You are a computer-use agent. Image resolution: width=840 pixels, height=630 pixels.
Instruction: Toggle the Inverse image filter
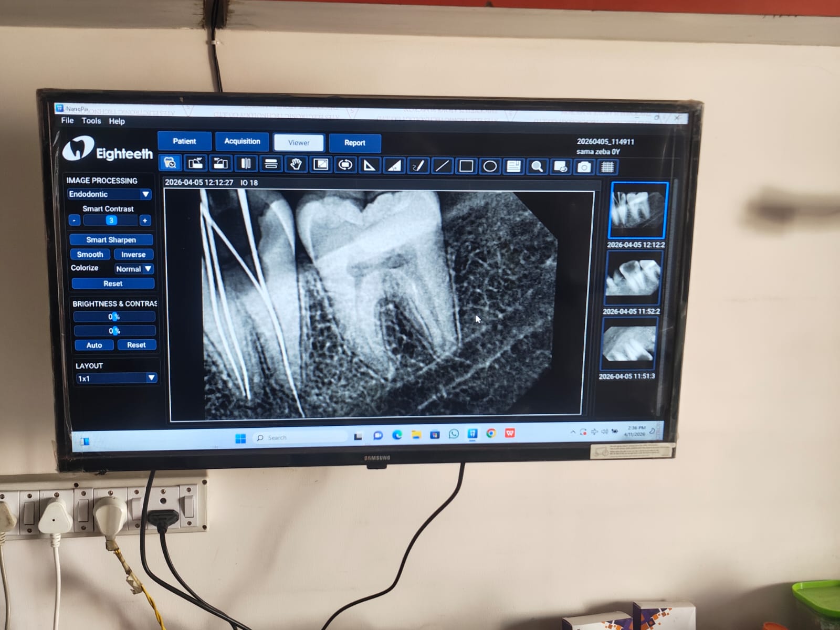(133, 255)
